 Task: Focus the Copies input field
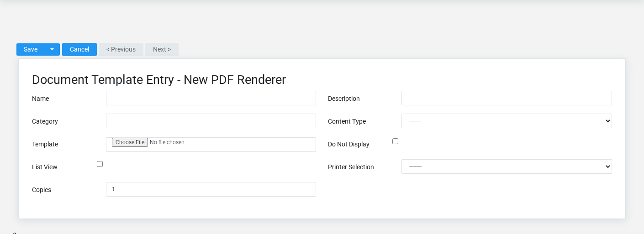(211, 189)
